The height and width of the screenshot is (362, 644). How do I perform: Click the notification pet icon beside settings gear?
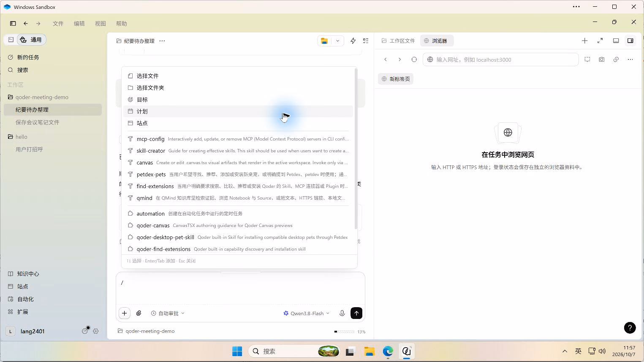point(85,331)
